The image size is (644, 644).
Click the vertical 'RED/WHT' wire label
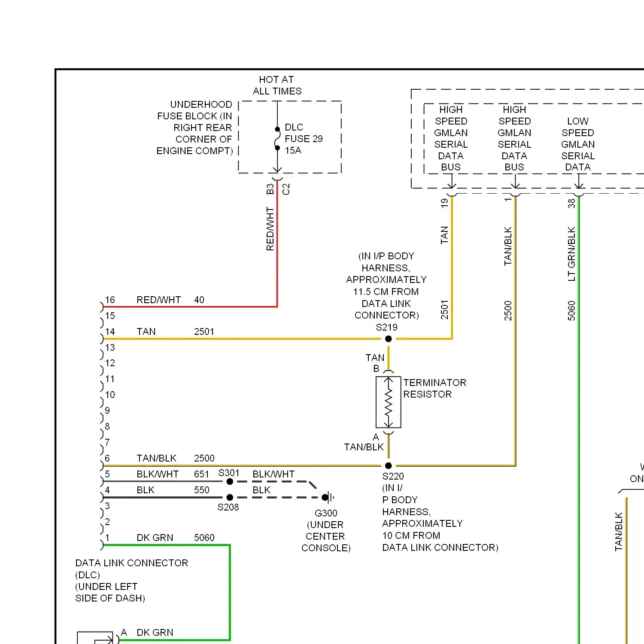point(270,229)
